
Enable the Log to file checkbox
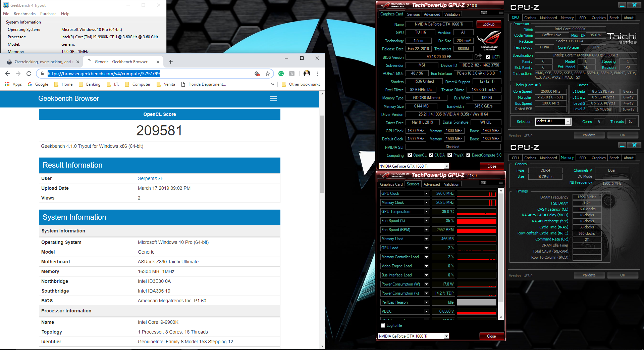pyautogui.click(x=383, y=325)
